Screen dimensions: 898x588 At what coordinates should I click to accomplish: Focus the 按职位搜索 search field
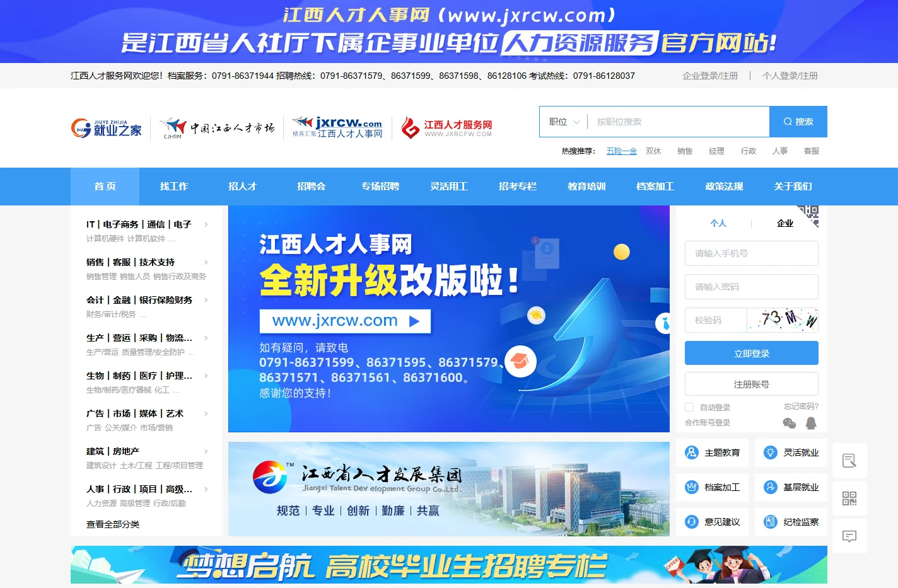pyautogui.click(x=679, y=122)
